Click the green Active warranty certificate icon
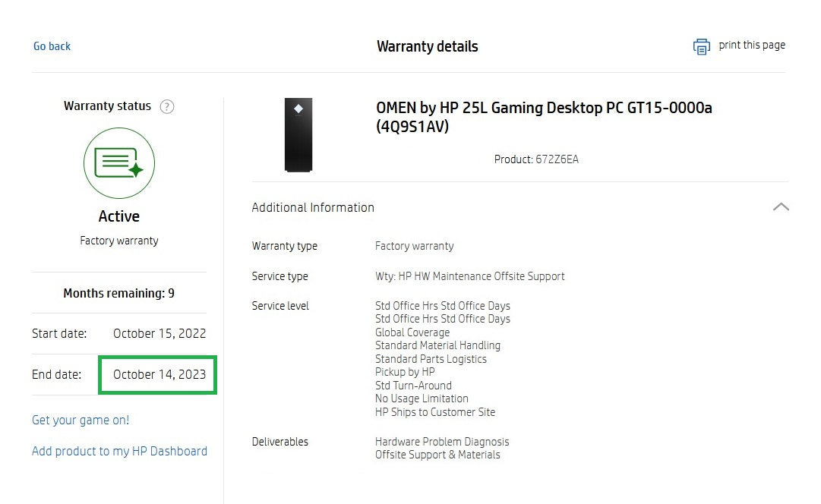This screenshot has height=504, width=821. pyautogui.click(x=119, y=162)
